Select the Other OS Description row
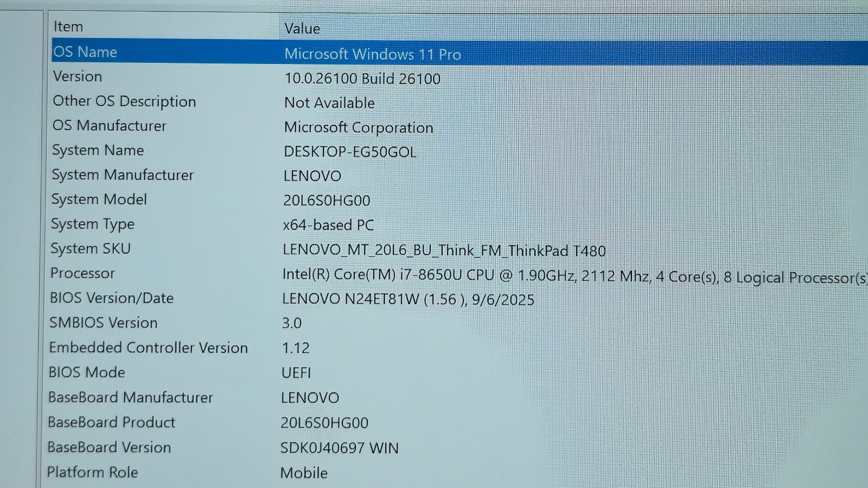 [124, 101]
